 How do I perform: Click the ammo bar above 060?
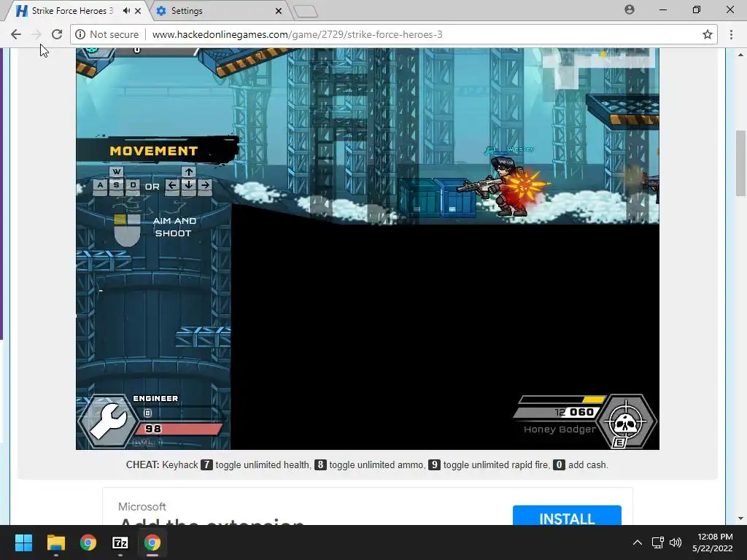coord(561,399)
